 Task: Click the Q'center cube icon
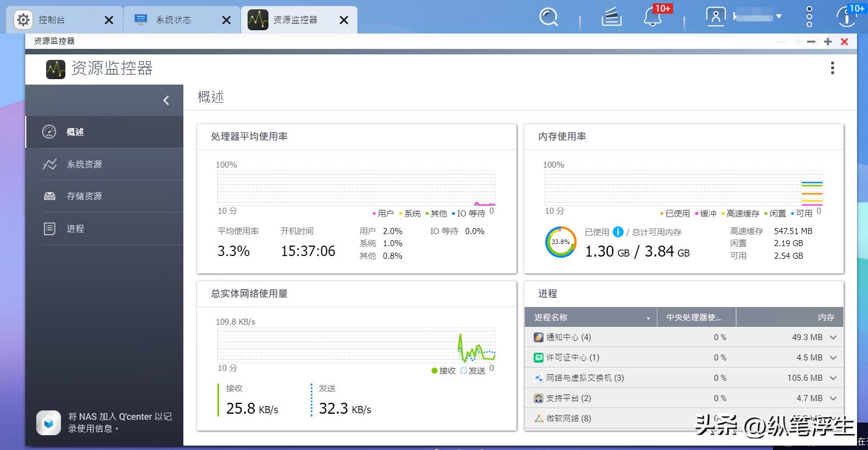click(x=48, y=423)
